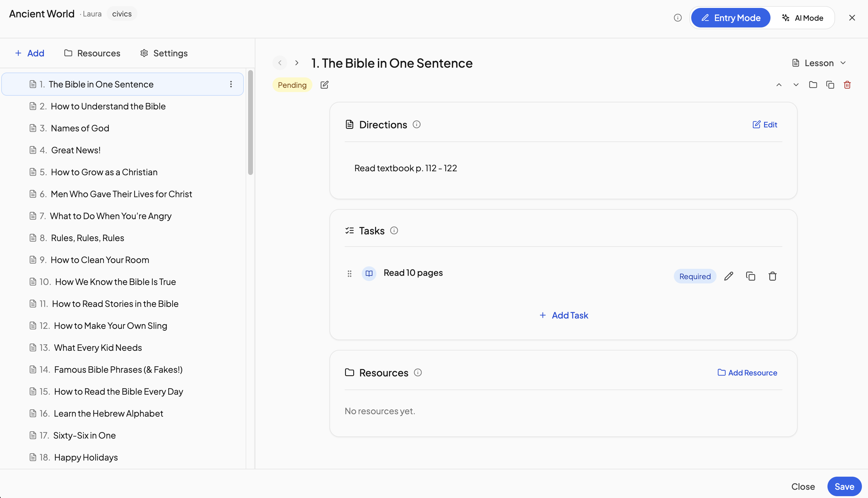
Task: Click the info icon beside Entry Mode
Action: tap(678, 18)
